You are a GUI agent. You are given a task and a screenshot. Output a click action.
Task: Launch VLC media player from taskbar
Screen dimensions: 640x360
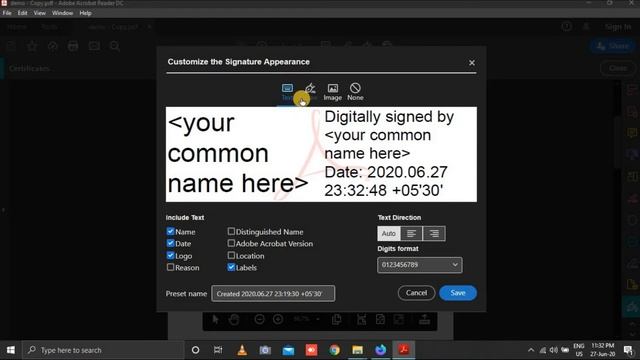[x=242, y=350]
